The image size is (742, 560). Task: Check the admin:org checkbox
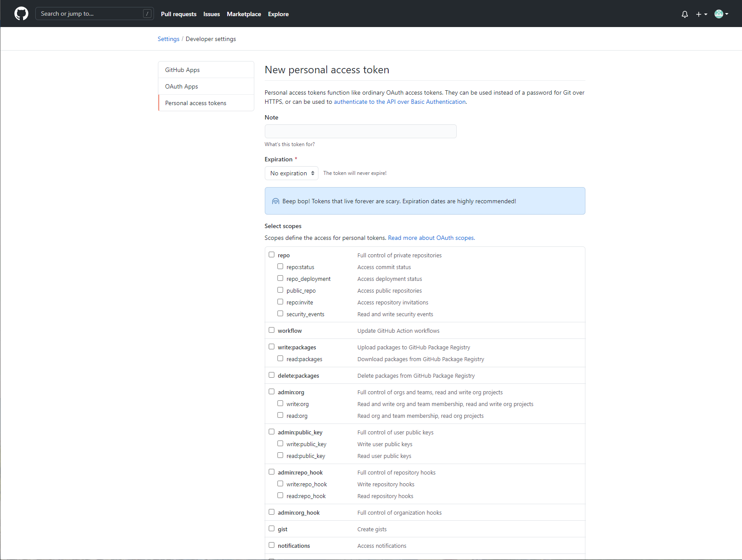272,392
